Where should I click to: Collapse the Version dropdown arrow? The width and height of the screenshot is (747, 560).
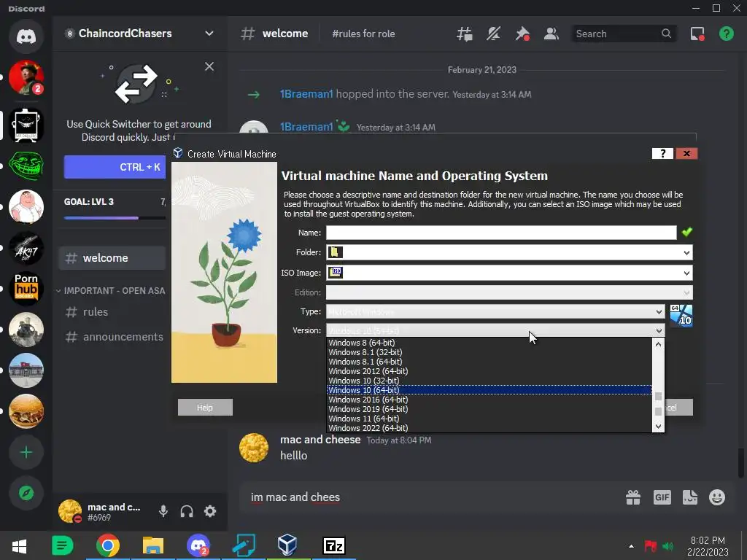pos(659,331)
